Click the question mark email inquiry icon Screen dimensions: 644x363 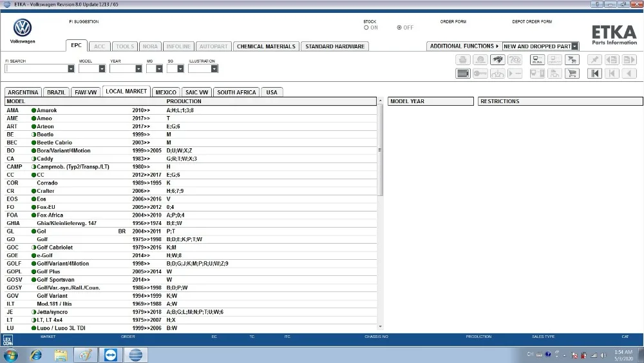click(515, 59)
